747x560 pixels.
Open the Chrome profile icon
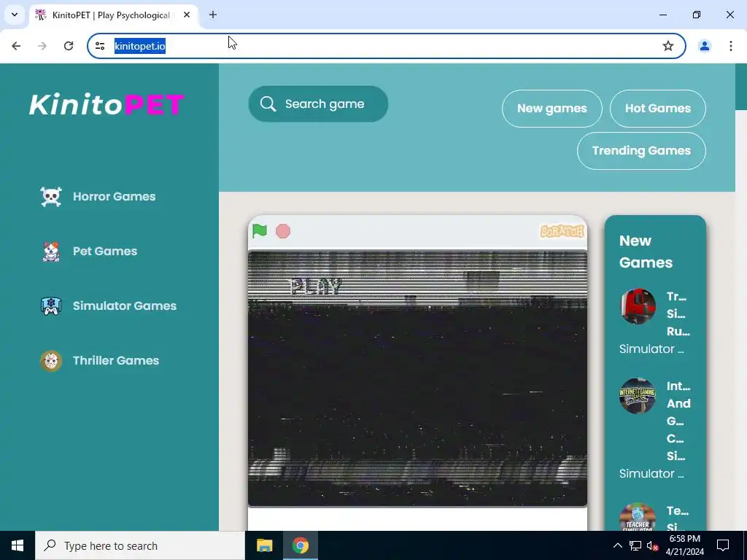704,46
